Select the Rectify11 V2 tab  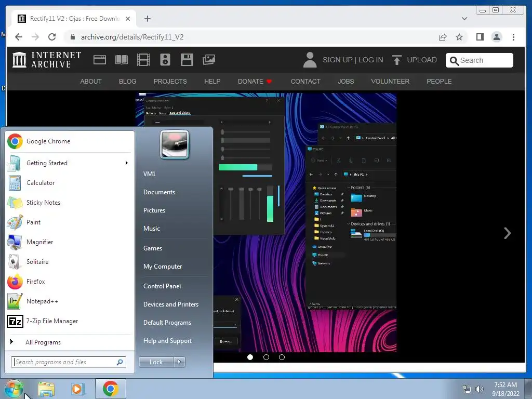[x=74, y=19]
